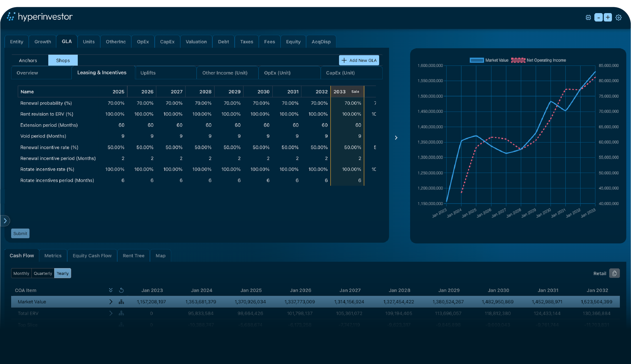Click the zoom in plus icon

click(608, 17)
